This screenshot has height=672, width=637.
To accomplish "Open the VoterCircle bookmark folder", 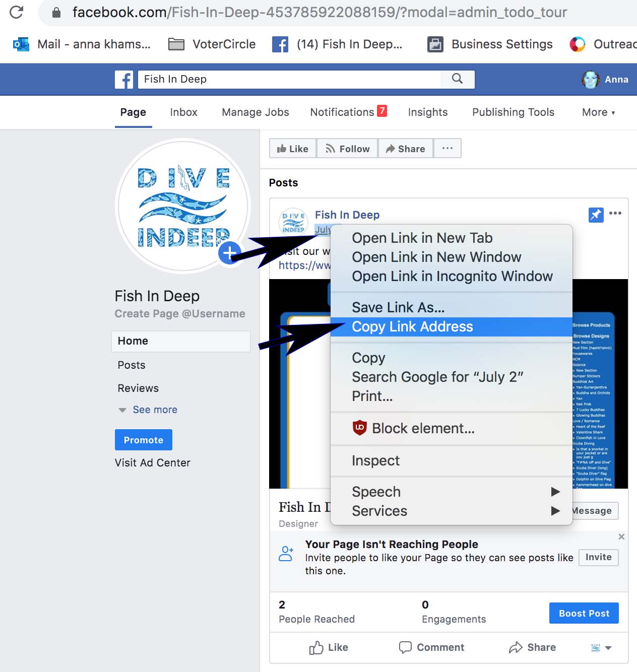I will [212, 44].
